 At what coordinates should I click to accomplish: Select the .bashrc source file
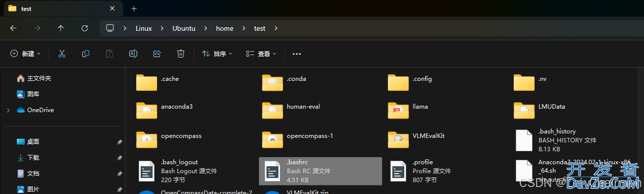point(321,171)
